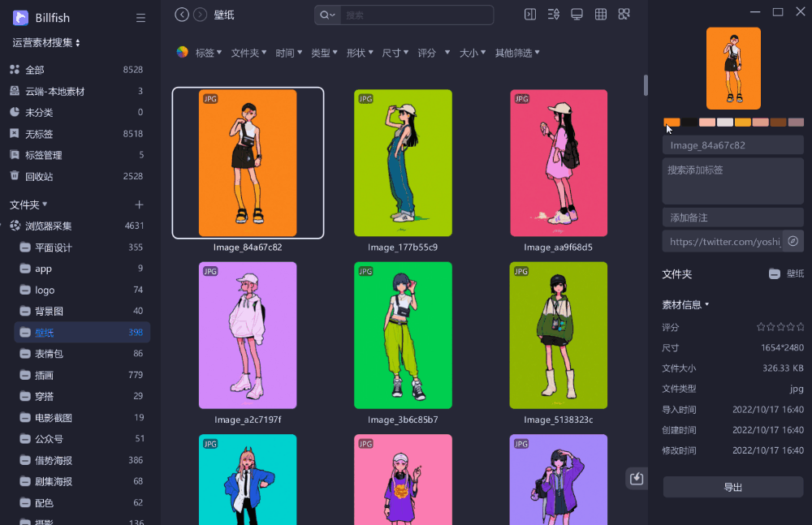Open the 穿搭 folder
Screen dimensions: 812x525
pyautogui.click(x=82, y=396)
